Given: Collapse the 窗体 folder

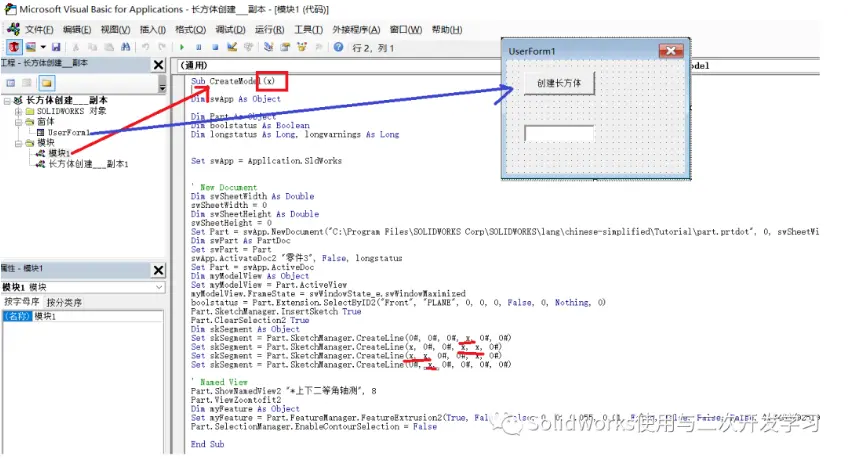Looking at the screenshot, I should (x=18, y=122).
